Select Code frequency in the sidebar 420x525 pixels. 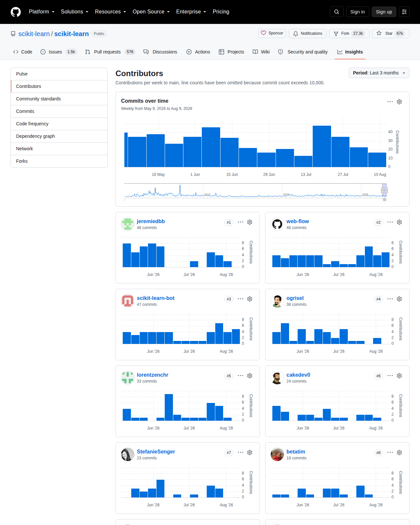coord(59,124)
